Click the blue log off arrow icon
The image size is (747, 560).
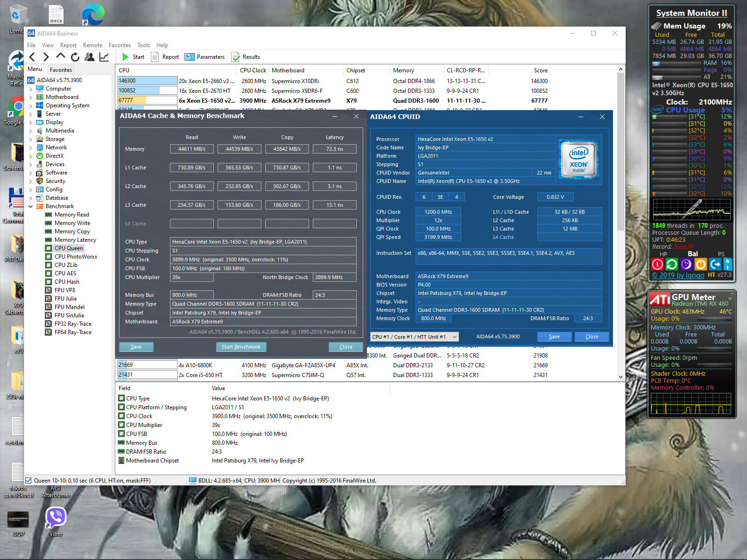715,264
